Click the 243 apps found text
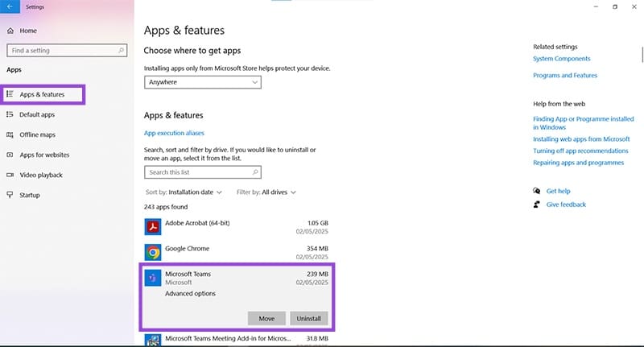The image size is (644, 347). [x=166, y=207]
